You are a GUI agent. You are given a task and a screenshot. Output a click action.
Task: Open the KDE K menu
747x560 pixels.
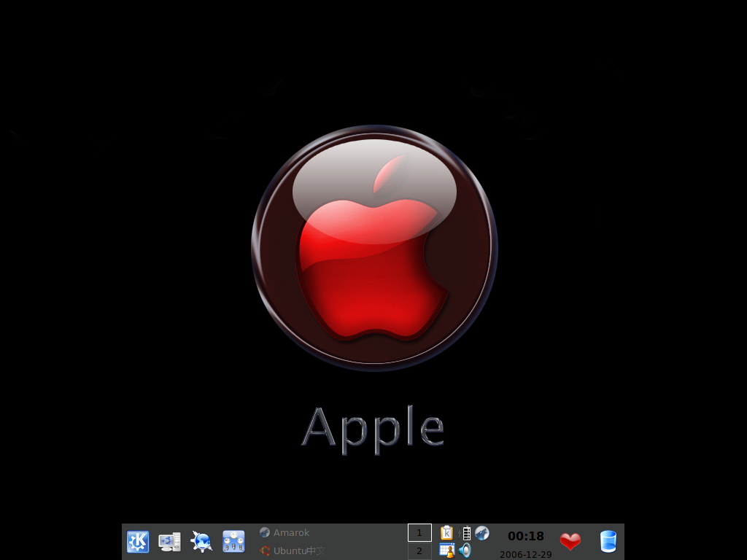click(138, 542)
